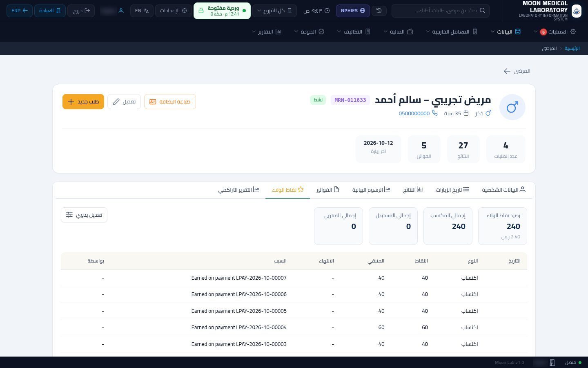The height and width of the screenshot is (368, 588).
Task: Switch to the البيانات الشخصية tab
Action: pyautogui.click(x=503, y=190)
